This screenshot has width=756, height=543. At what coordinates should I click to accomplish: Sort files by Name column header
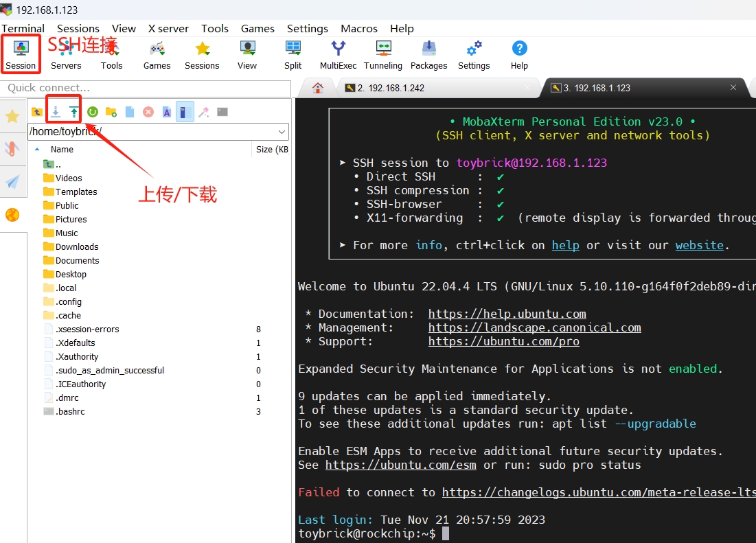pos(62,150)
